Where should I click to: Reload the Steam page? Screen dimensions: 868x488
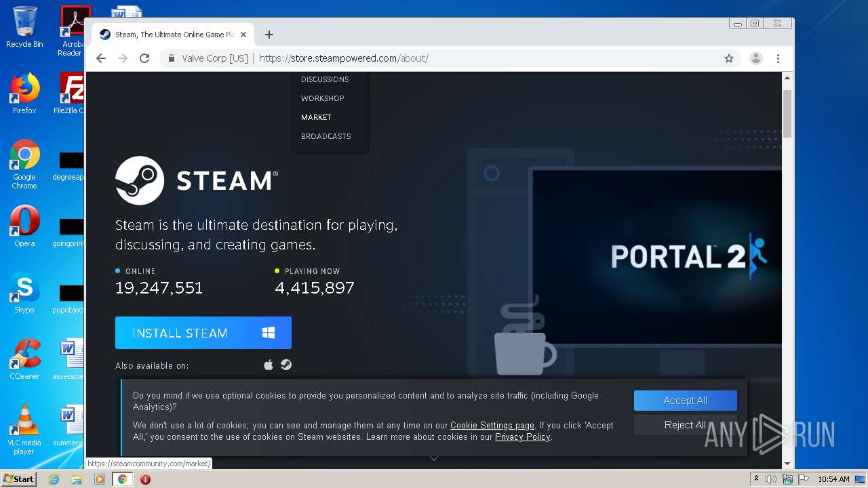coord(144,58)
